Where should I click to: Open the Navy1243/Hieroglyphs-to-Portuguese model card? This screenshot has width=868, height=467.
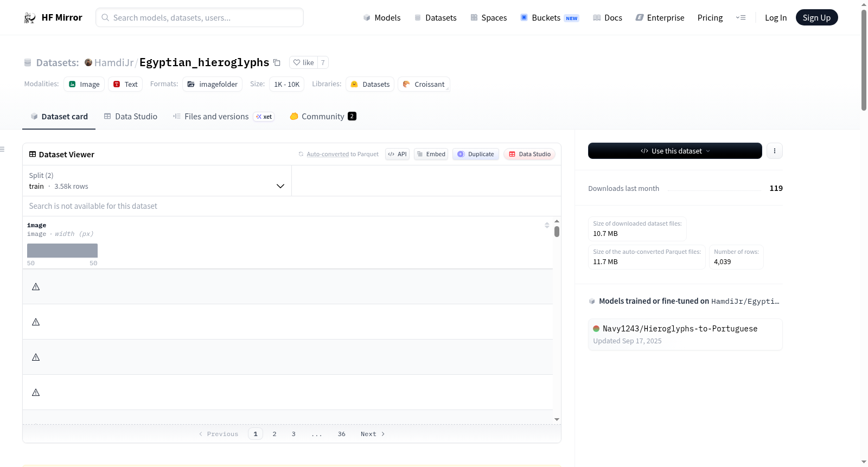[685, 334]
